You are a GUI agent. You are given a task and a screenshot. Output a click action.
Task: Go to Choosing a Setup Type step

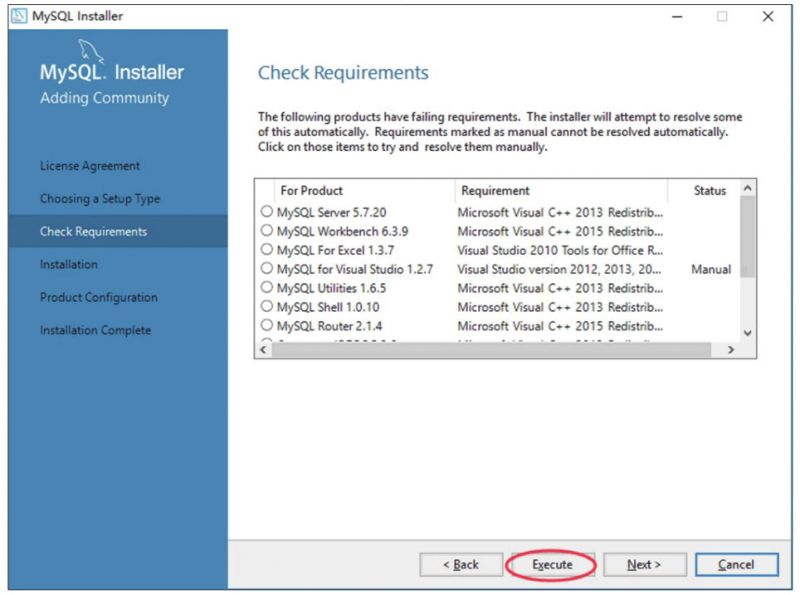coord(99,198)
